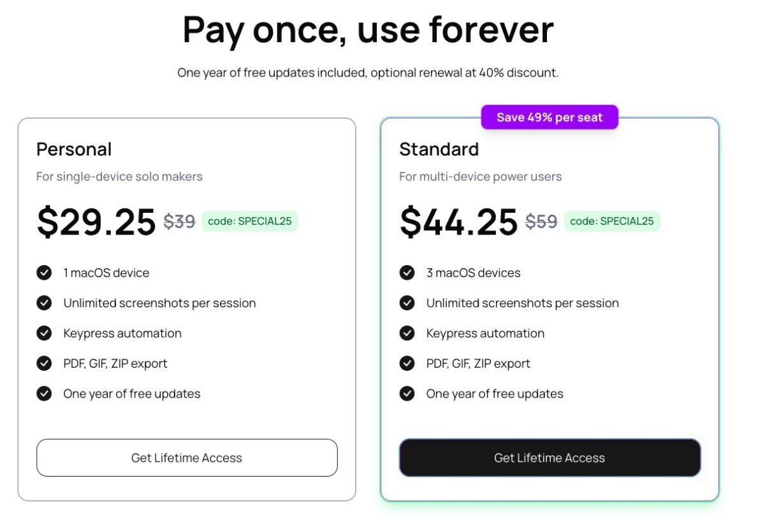Image resolution: width=765 pixels, height=532 pixels.
Task: Click the checkmark beside PDF, GIF, ZIP export on Standard
Action: tap(407, 363)
